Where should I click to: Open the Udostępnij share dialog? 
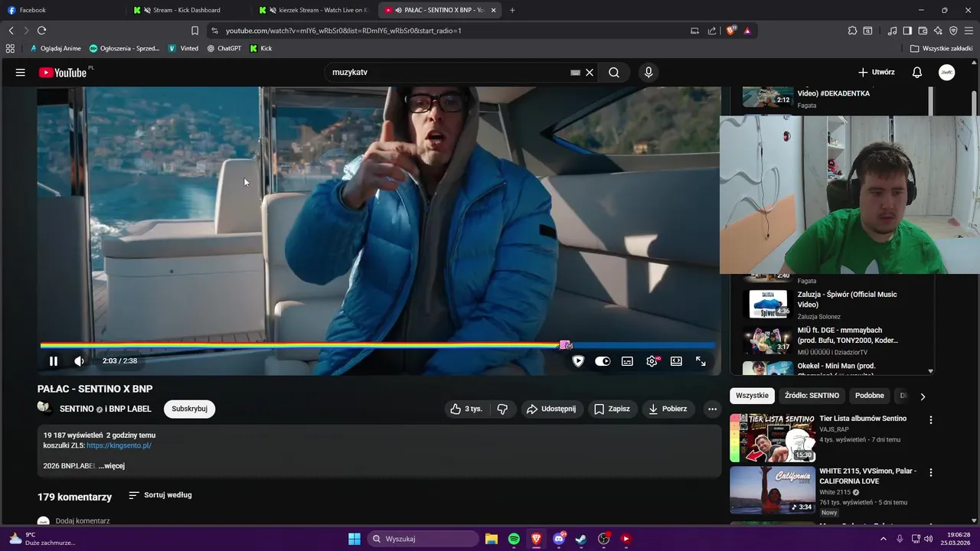point(550,409)
